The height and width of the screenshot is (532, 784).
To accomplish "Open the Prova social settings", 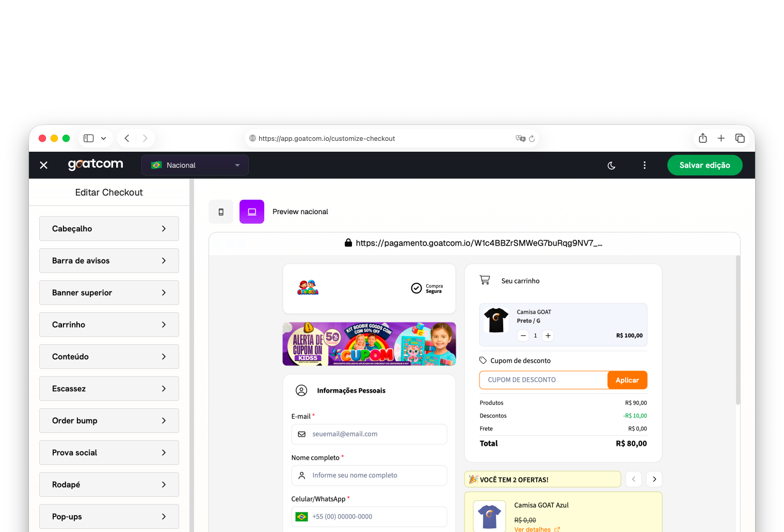I will 109,453.
